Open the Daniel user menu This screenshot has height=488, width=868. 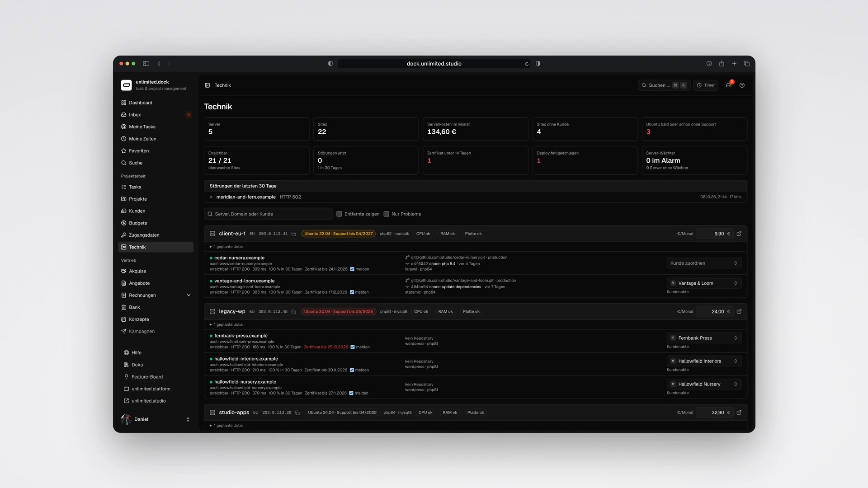[x=156, y=419]
